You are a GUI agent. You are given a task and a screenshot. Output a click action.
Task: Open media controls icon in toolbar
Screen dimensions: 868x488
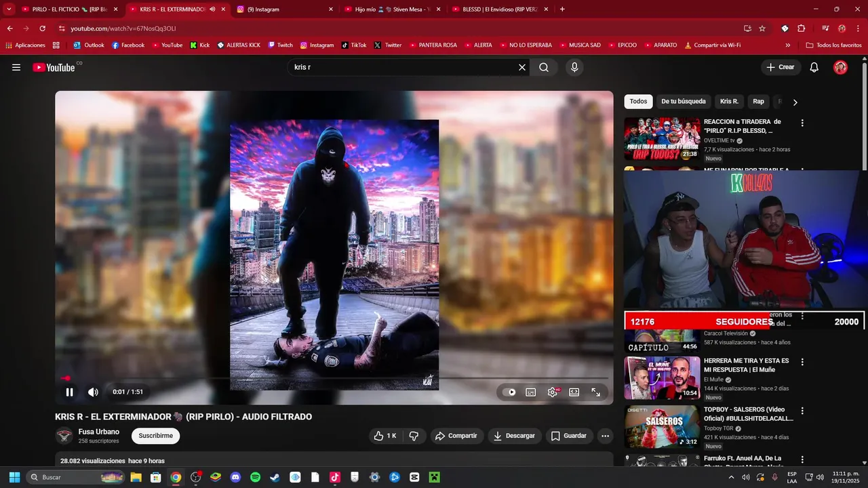tap(825, 28)
